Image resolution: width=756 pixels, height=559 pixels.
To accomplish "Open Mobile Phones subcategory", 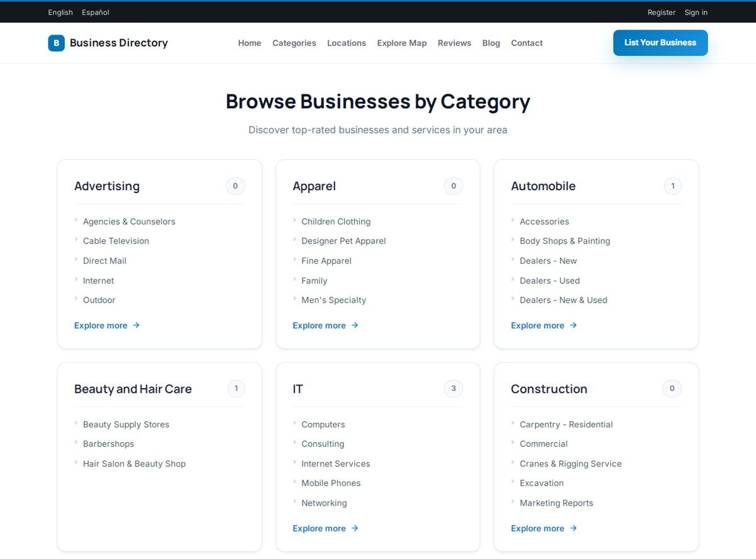I will [x=331, y=483].
